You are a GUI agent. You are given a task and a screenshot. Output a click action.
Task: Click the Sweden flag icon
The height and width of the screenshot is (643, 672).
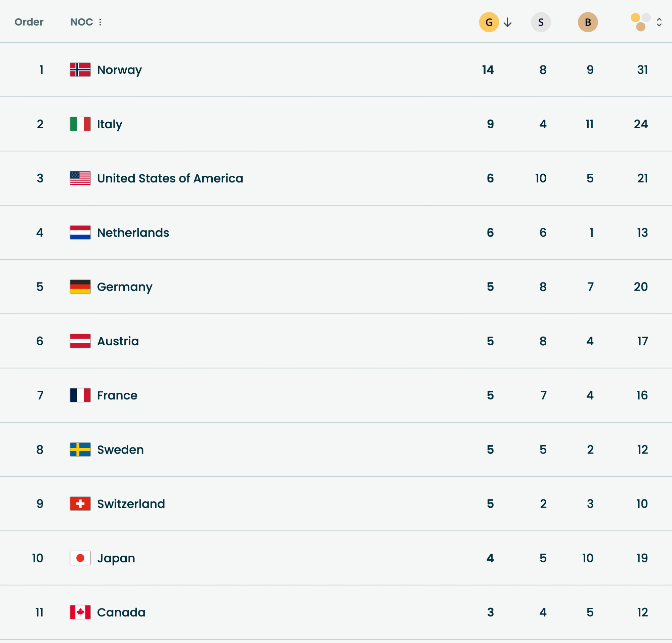tap(80, 450)
